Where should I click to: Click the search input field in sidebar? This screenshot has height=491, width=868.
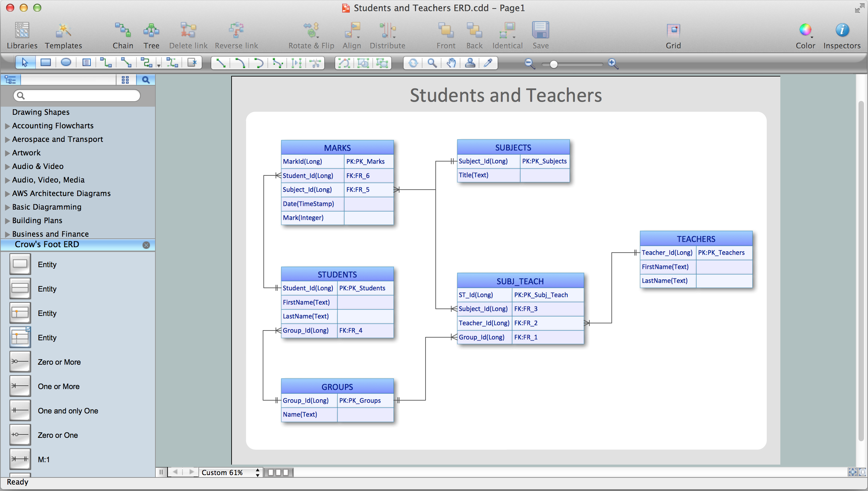pyautogui.click(x=78, y=95)
